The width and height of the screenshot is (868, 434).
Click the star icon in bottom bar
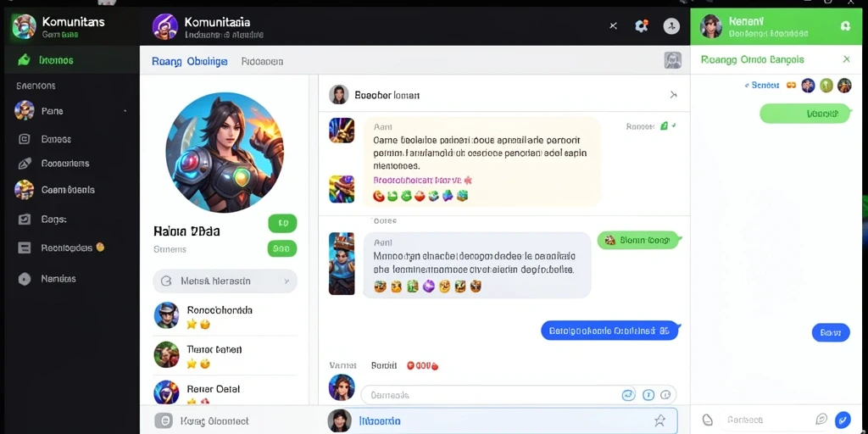pyautogui.click(x=659, y=420)
